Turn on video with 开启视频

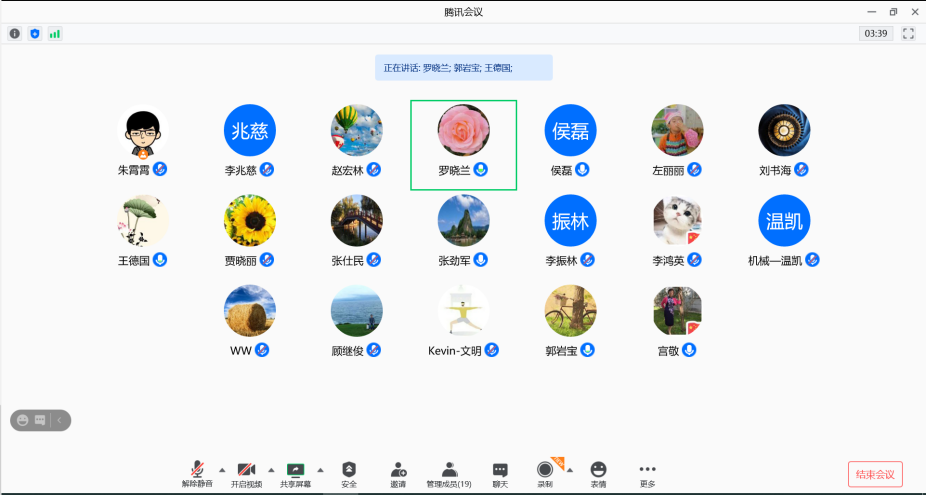pos(246,471)
